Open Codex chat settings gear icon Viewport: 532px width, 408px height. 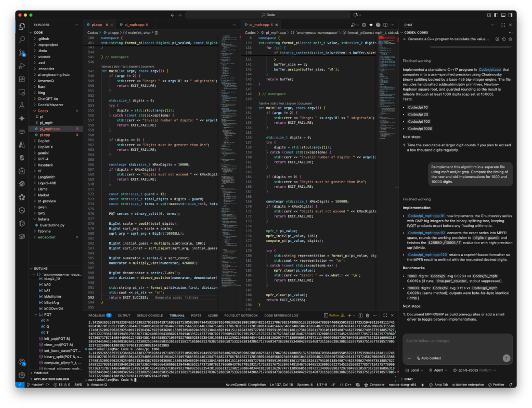[511, 39]
